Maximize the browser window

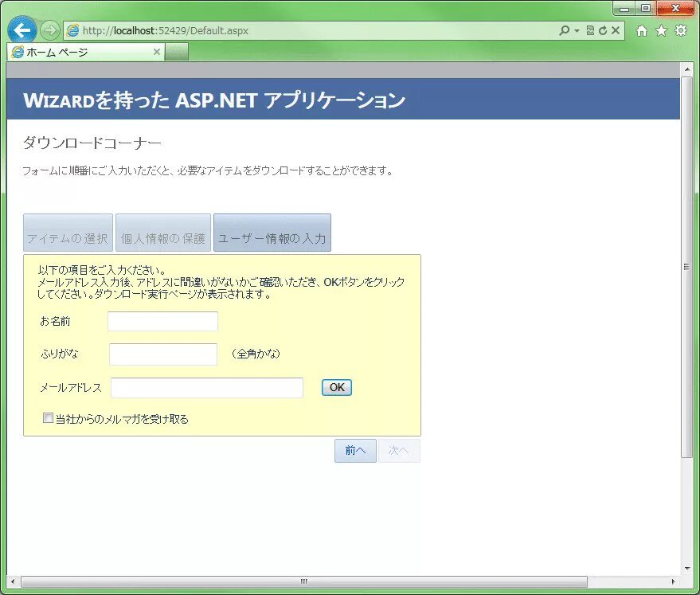pyautogui.click(x=646, y=8)
